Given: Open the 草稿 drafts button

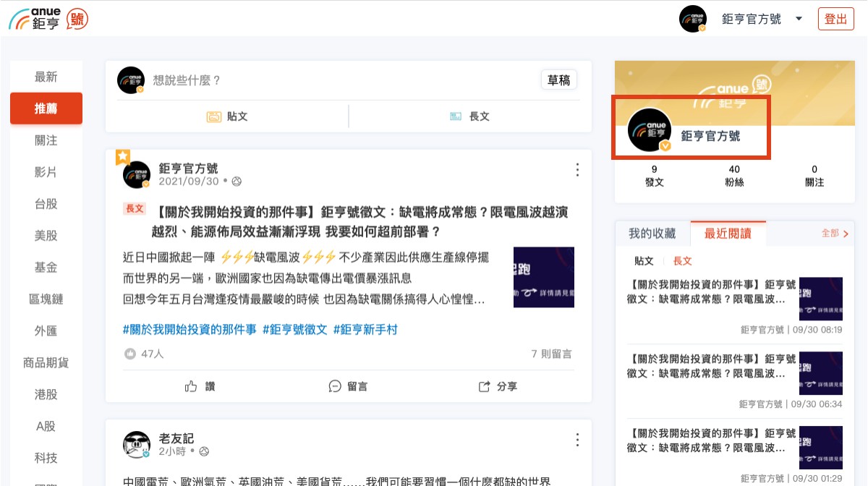Looking at the screenshot, I should click(558, 80).
